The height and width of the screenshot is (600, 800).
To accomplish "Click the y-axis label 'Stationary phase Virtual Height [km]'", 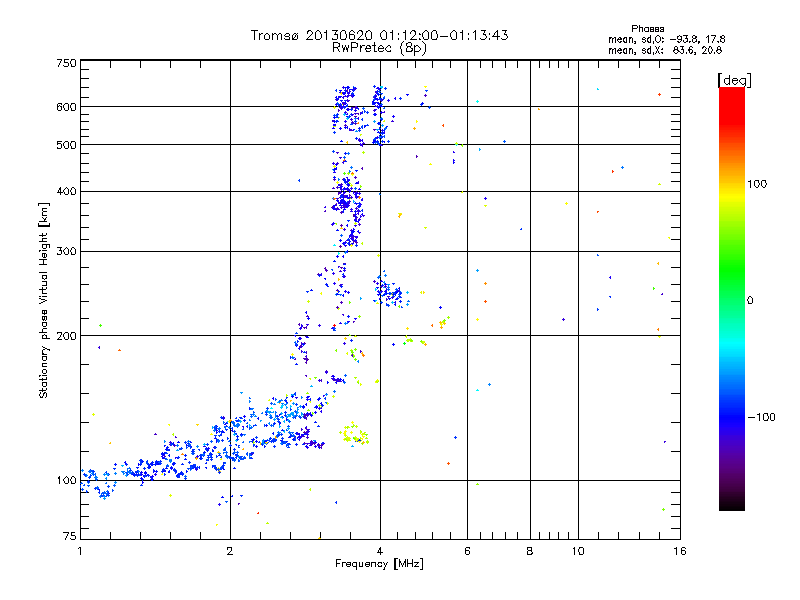I will 43,300.
